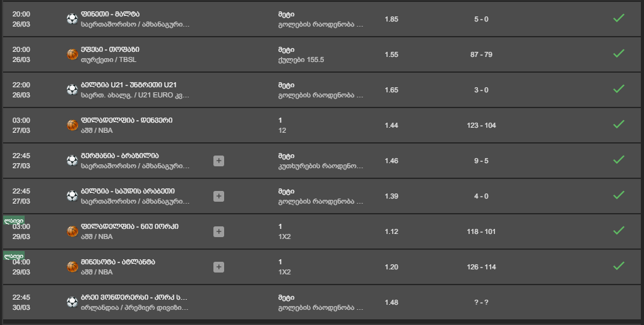Click the basketball icon for ეფესი - თოფაზი
The image size is (644, 325).
pos(72,54)
